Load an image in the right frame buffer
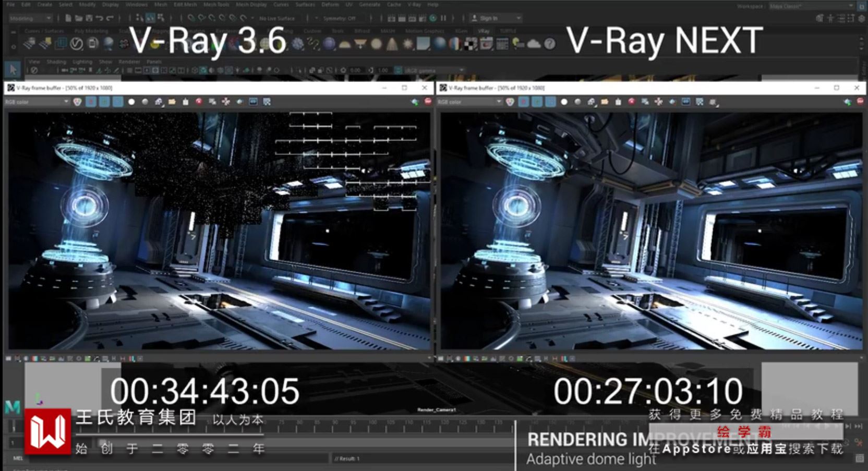 pyautogui.click(x=604, y=102)
